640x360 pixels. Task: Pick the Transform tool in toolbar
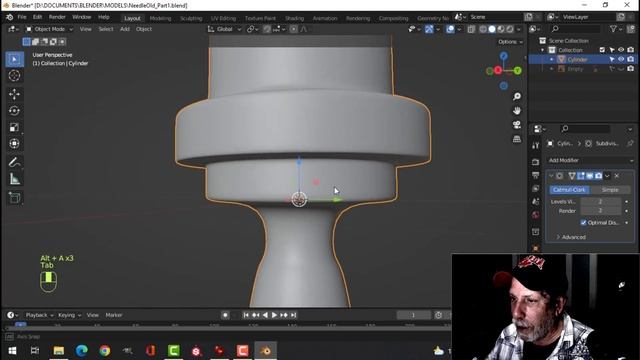tap(14, 144)
